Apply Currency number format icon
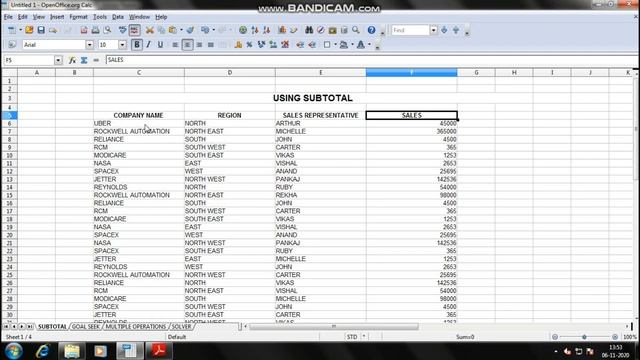The height and width of the screenshot is (360, 640). pyautogui.click(x=238, y=44)
